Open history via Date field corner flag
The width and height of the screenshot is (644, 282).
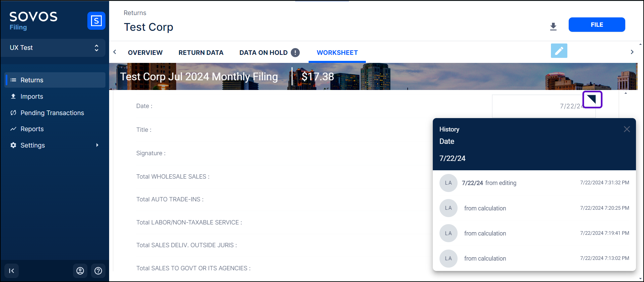(x=592, y=99)
